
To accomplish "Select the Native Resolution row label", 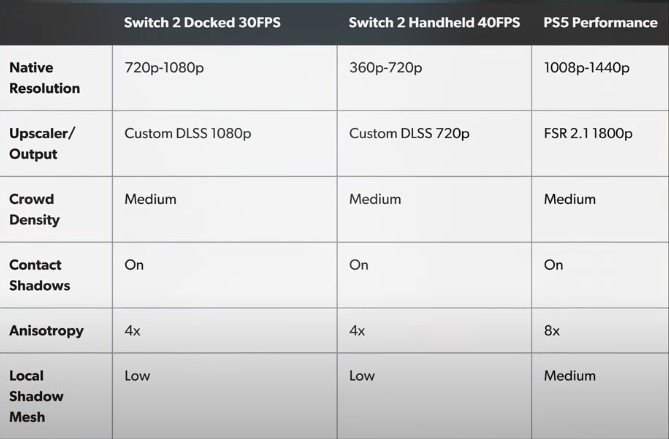I will (44, 78).
